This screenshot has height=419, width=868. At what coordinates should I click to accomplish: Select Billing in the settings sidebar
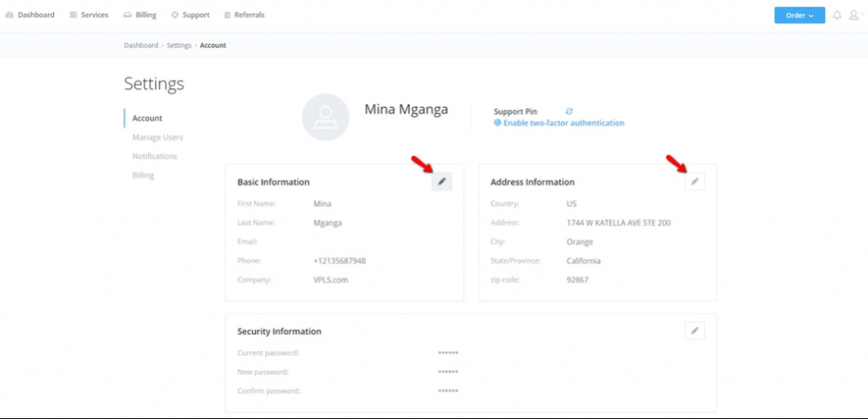click(143, 176)
